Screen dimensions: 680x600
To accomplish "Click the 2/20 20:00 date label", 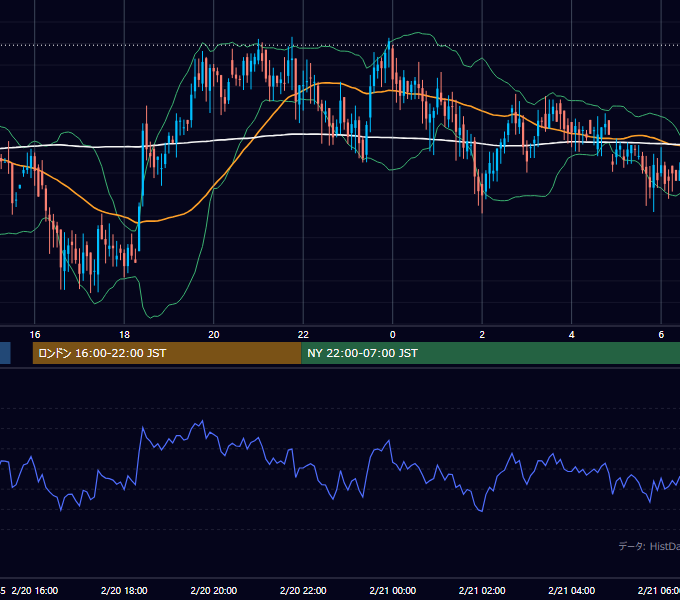I will pos(214,590).
